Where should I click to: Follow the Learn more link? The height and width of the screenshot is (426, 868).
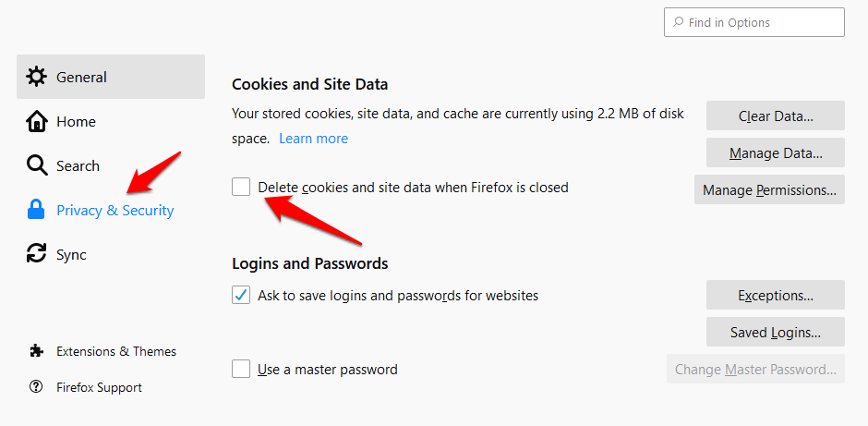pyautogui.click(x=313, y=139)
